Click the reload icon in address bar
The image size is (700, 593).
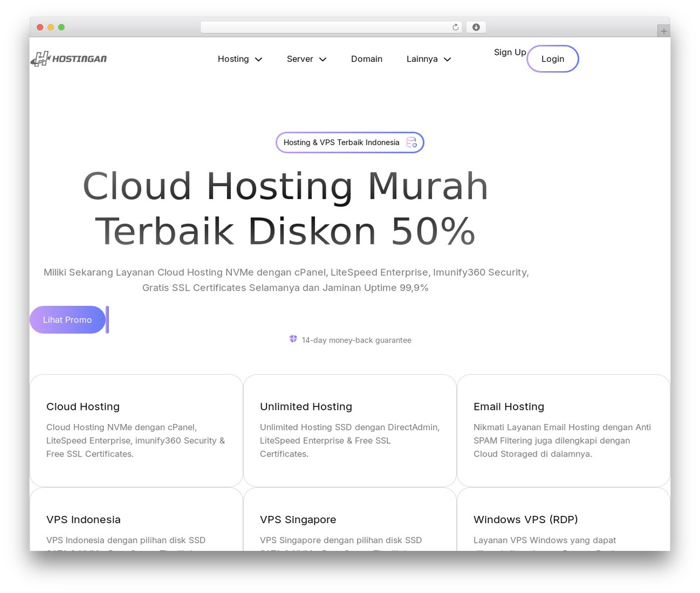pos(456,27)
